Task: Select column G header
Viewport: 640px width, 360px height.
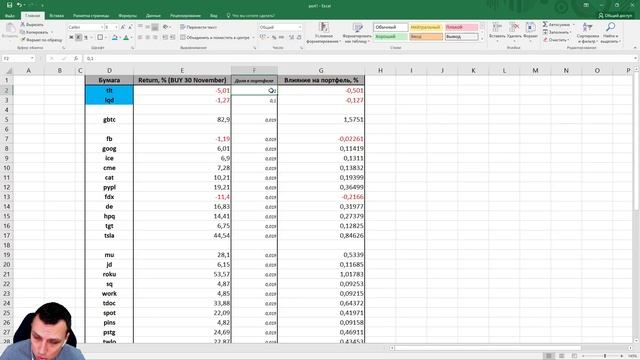Action: click(321, 70)
